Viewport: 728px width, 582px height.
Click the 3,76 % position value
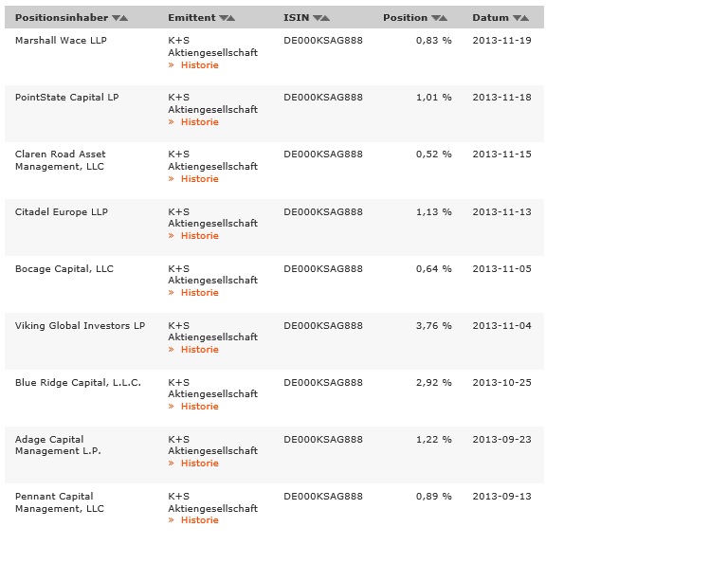click(x=433, y=326)
